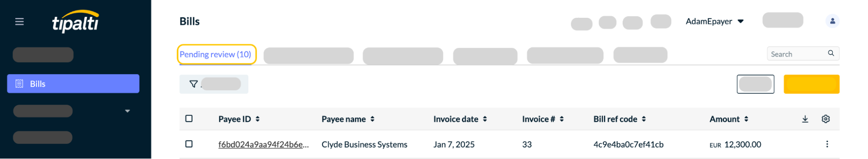The width and height of the screenshot is (868, 159).
Task: Focus the Search input field
Action: click(802, 54)
